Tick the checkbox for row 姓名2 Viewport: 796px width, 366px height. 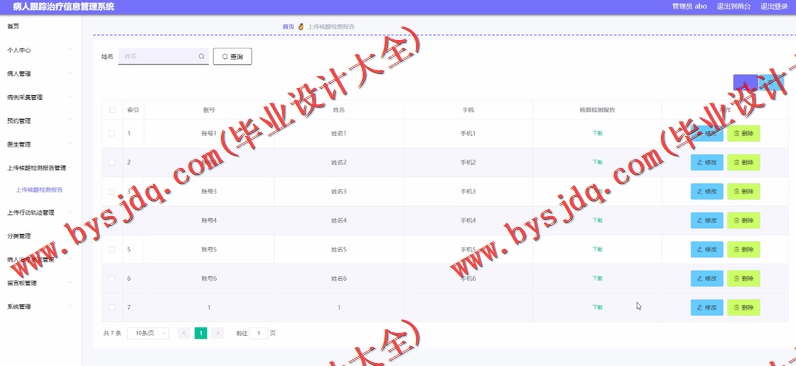[x=112, y=162]
